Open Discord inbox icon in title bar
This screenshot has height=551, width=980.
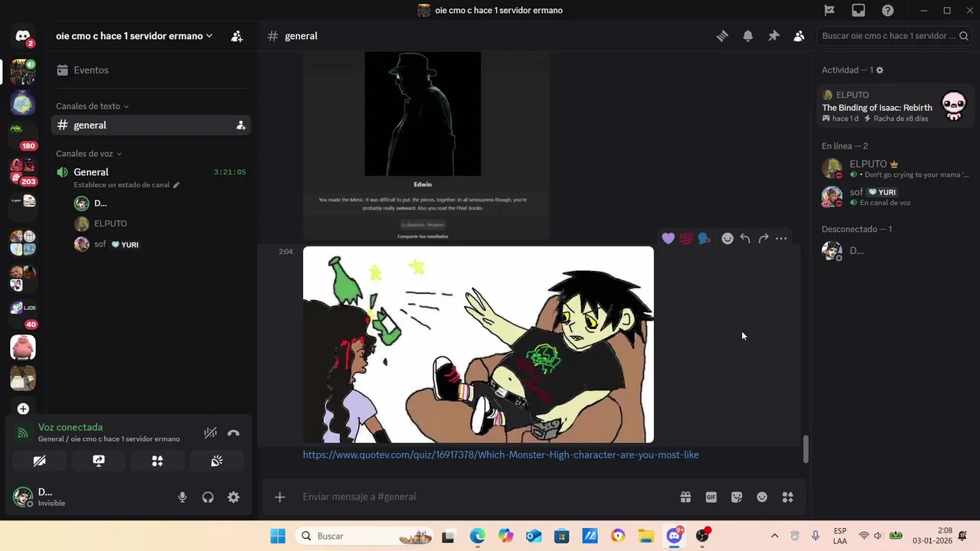[x=858, y=10]
